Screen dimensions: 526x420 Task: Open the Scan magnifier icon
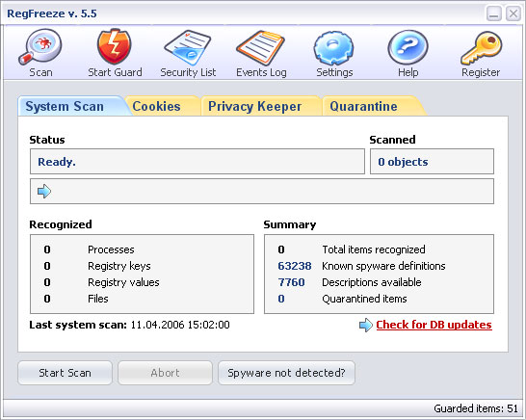[40, 47]
